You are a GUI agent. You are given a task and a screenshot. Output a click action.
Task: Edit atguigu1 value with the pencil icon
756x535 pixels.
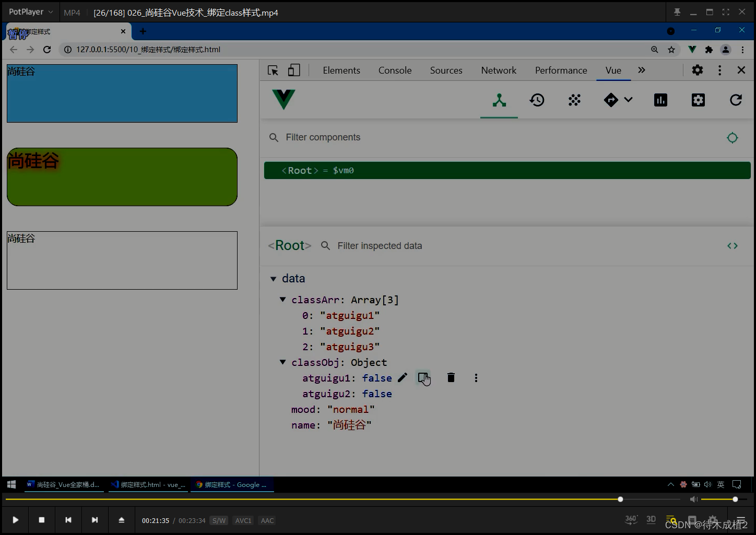pos(403,377)
